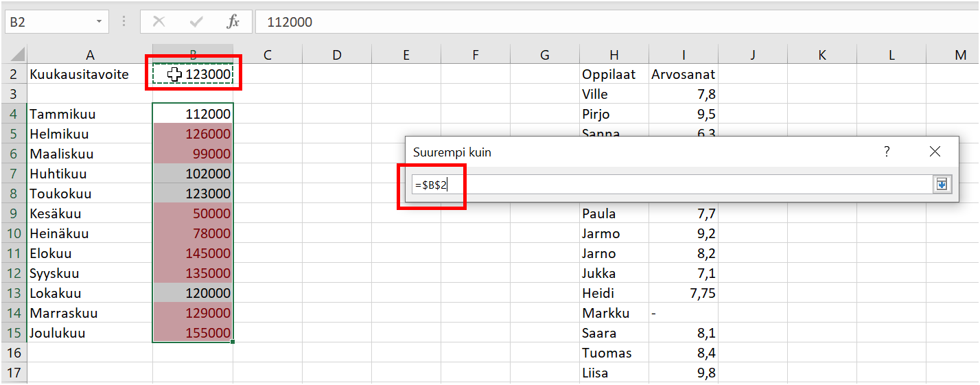Select column E header

tap(406, 56)
